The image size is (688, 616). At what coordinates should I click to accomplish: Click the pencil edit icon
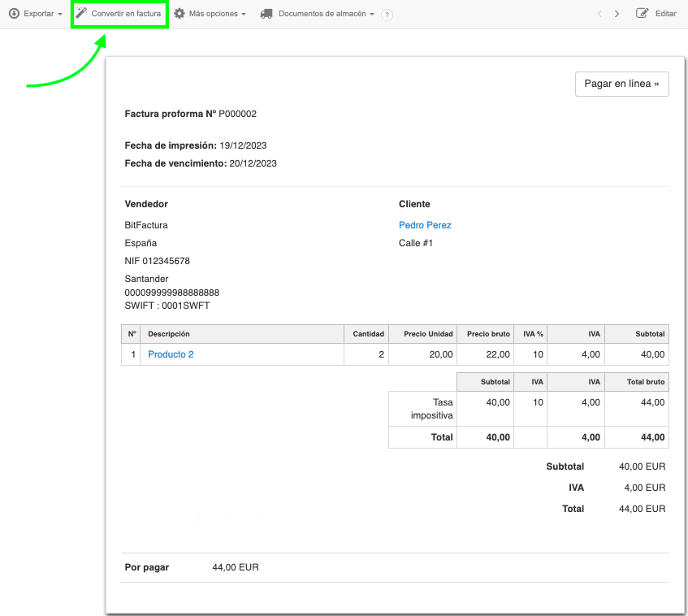pos(643,14)
